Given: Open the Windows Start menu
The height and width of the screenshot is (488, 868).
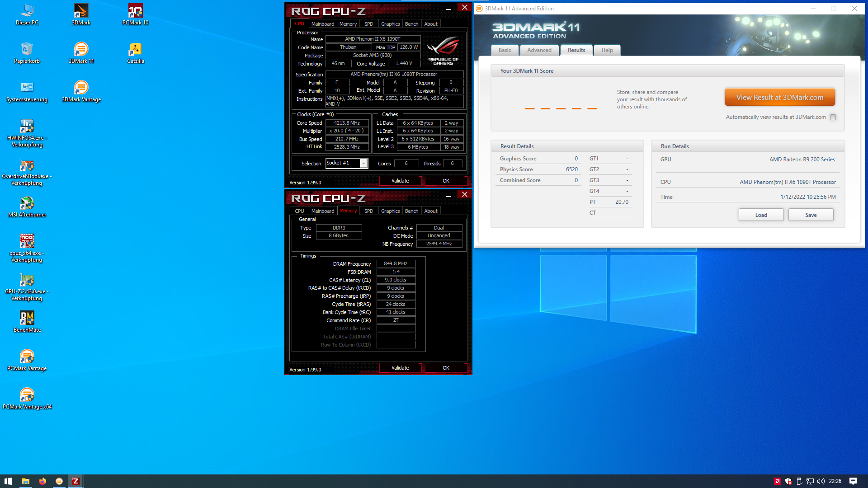Looking at the screenshot, I should (x=8, y=481).
